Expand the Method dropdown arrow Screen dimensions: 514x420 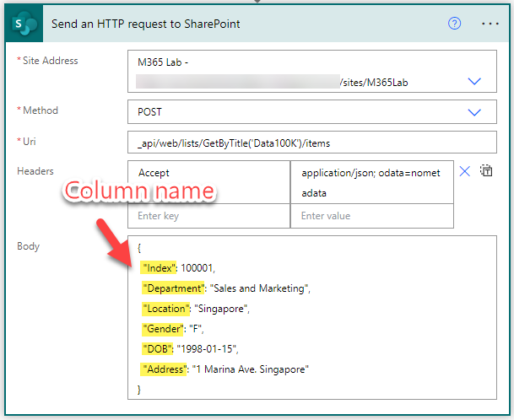point(474,112)
